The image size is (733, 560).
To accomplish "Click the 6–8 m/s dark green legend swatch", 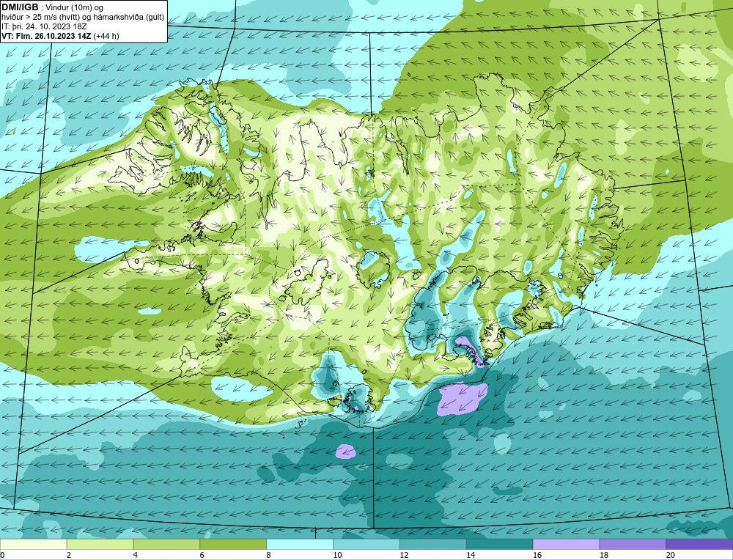I will pyautogui.click(x=233, y=544).
